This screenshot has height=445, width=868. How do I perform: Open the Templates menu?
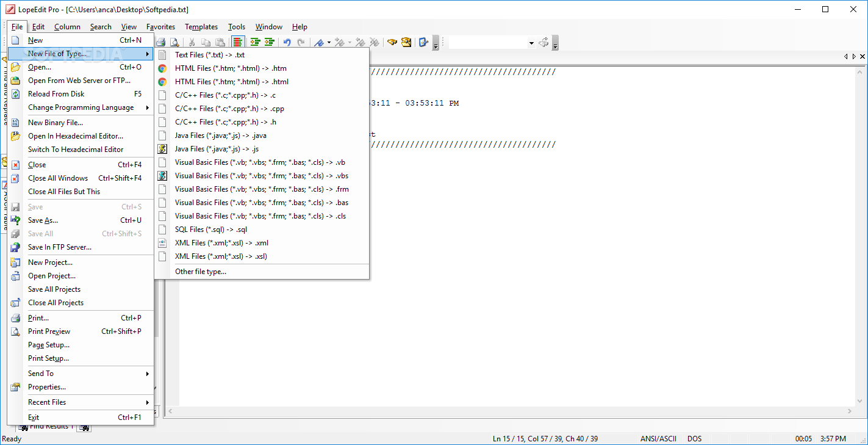click(x=201, y=27)
